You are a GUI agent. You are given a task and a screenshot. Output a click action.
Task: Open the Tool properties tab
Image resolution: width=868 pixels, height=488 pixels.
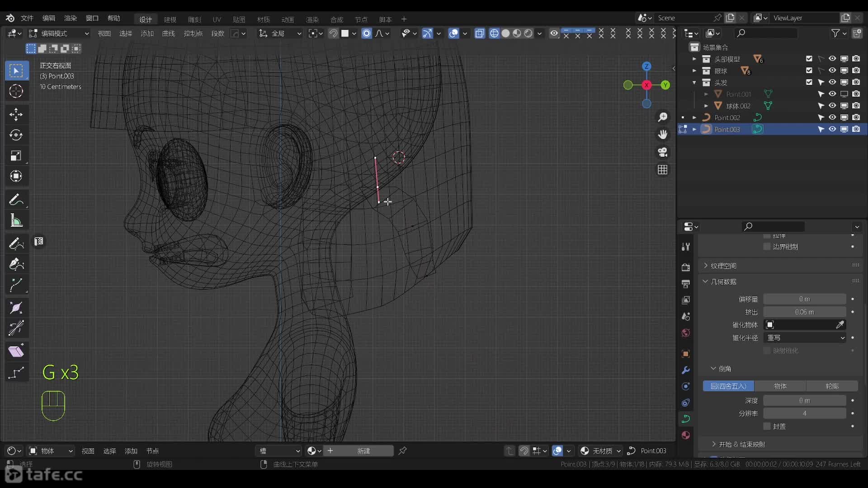point(686,247)
